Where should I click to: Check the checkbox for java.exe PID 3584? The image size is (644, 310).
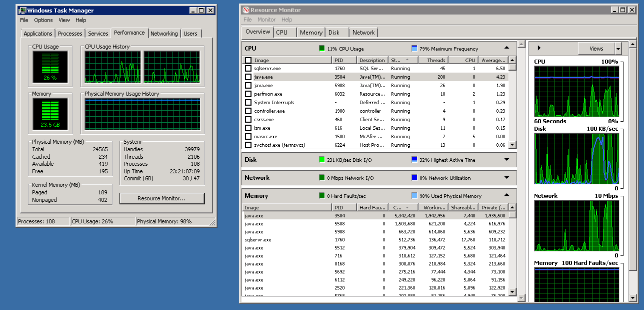pos(248,77)
